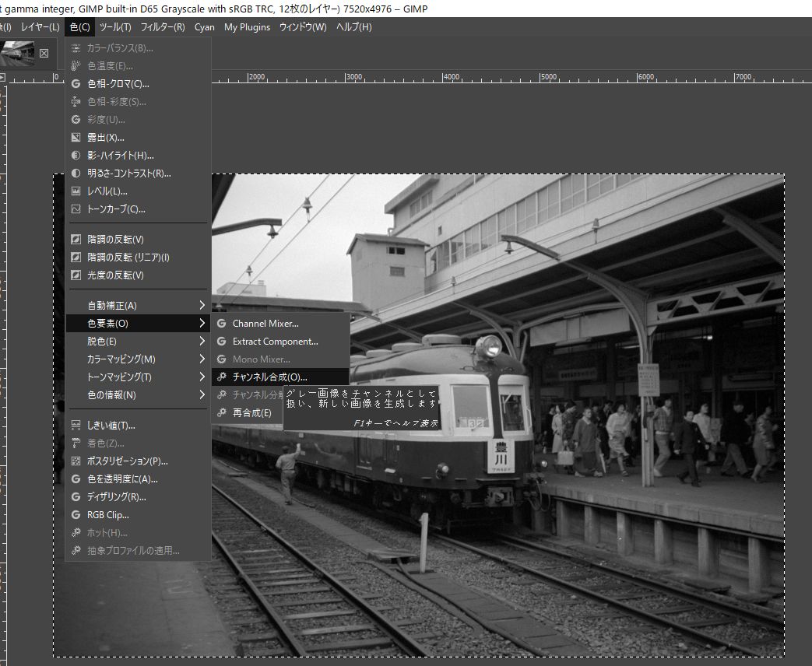Viewport: 812px width, 666px height.
Task: Choose 階調の反転(V) menu entry
Action: click(139, 239)
